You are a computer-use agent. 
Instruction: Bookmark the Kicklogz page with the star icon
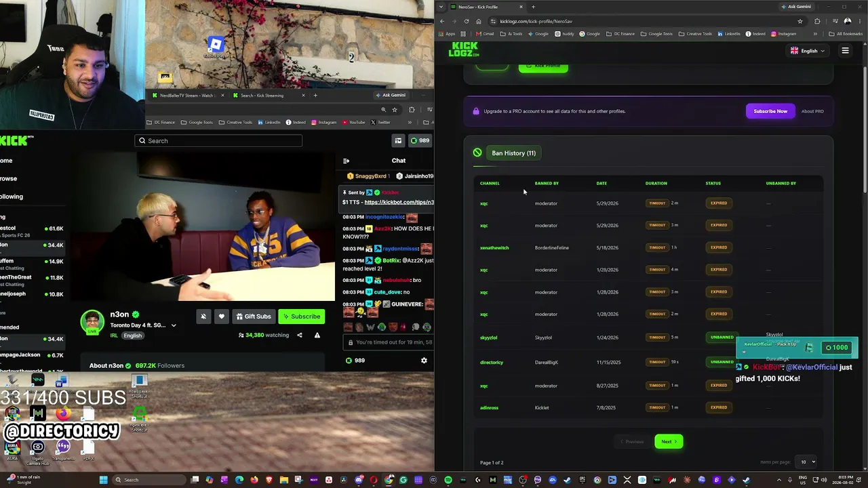(x=800, y=21)
